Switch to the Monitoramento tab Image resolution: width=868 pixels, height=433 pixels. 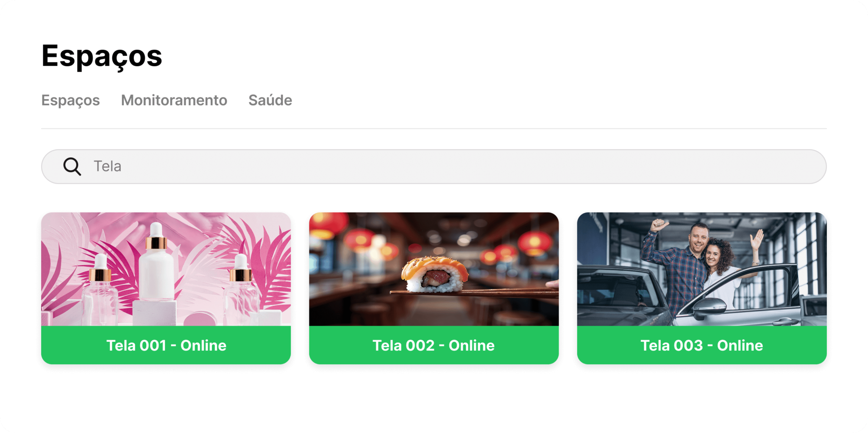[174, 100]
